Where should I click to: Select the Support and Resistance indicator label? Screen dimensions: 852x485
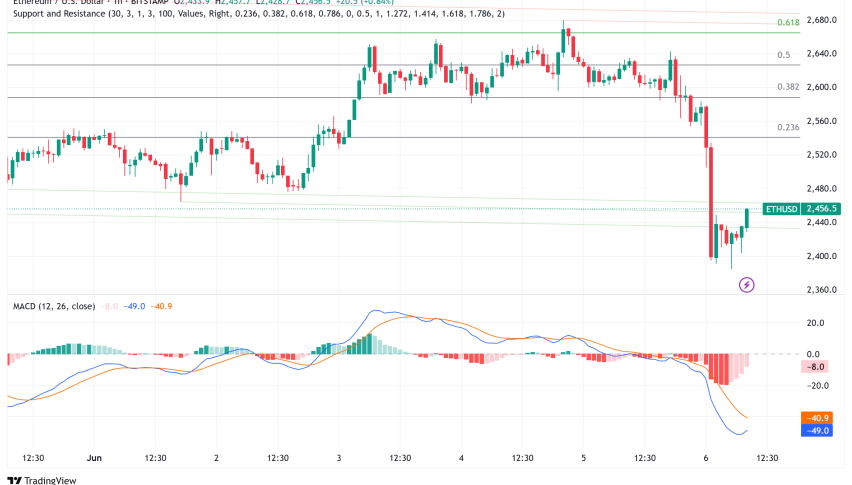click(x=259, y=14)
